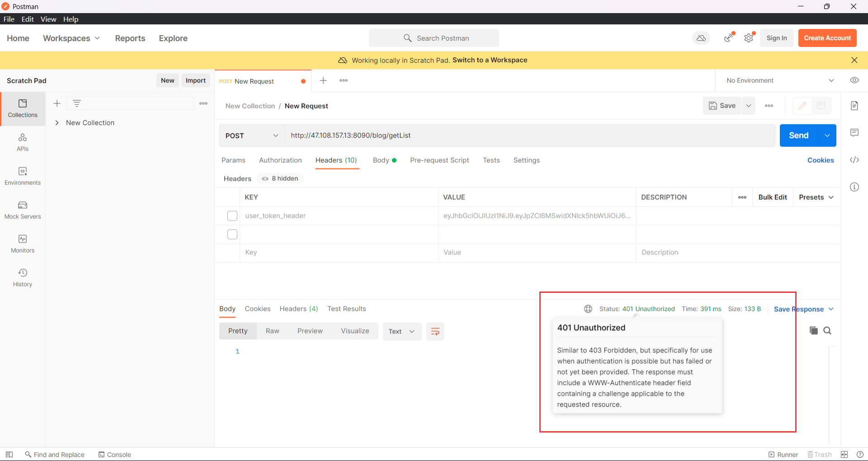Image resolution: width=868 pixels, height=461 pixels.
Task: Open the capture requests satellite icon
Action: 729,38
